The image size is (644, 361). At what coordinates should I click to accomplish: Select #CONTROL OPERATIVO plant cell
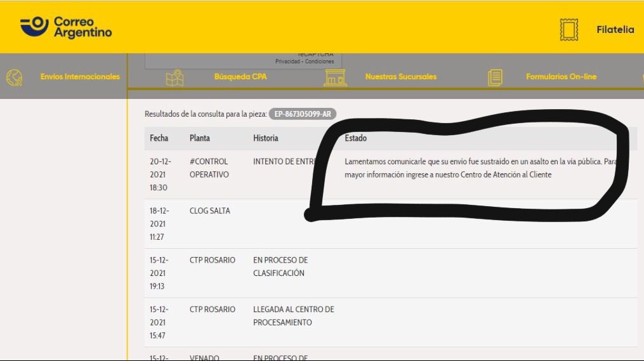coord(209,168)
